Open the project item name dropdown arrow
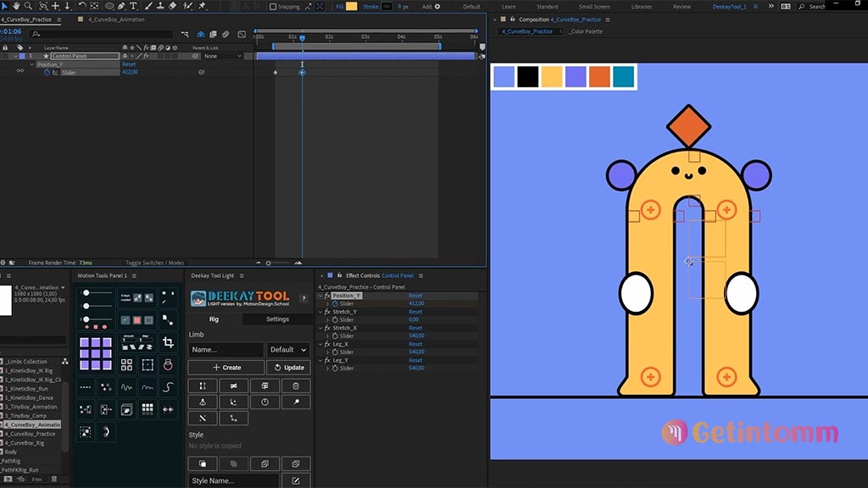Viewport: 868px width, 488px height. 63,288
